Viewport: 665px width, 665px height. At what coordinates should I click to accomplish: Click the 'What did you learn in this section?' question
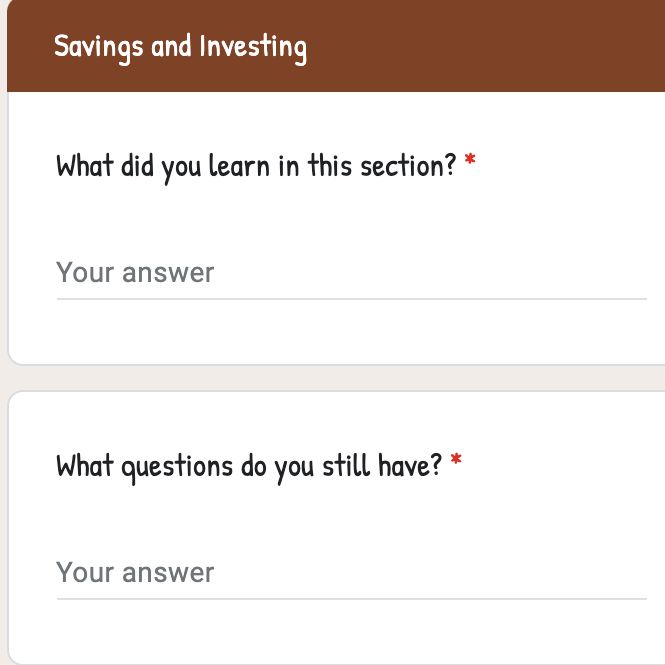[x=256, y=165]
